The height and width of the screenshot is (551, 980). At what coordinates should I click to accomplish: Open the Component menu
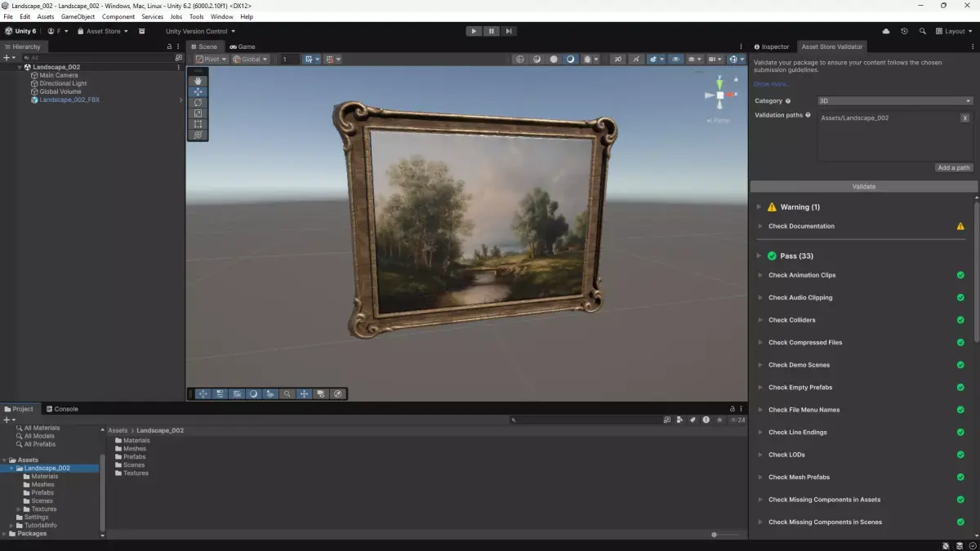click(x=118, y=16)
